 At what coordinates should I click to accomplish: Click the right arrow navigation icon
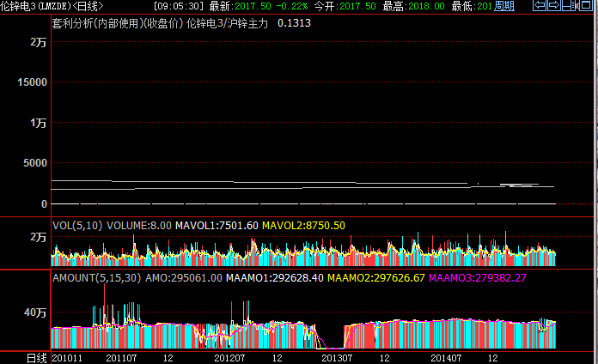coord(555,6)
